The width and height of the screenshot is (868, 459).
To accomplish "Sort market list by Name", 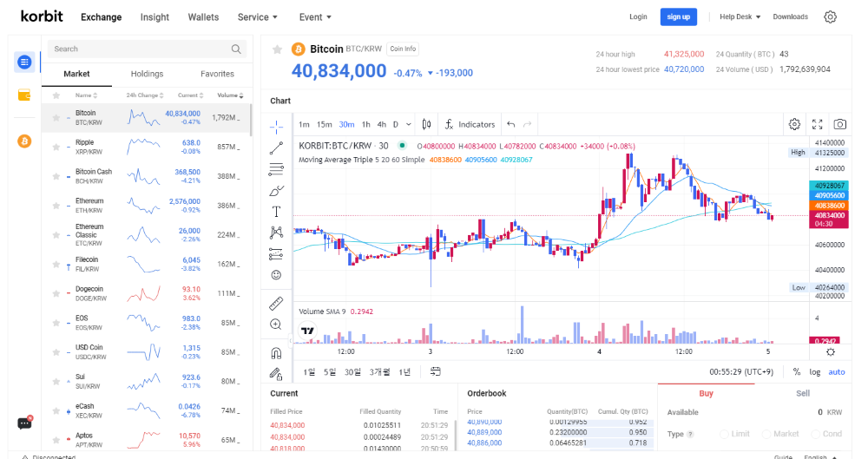I will [86, 95].
